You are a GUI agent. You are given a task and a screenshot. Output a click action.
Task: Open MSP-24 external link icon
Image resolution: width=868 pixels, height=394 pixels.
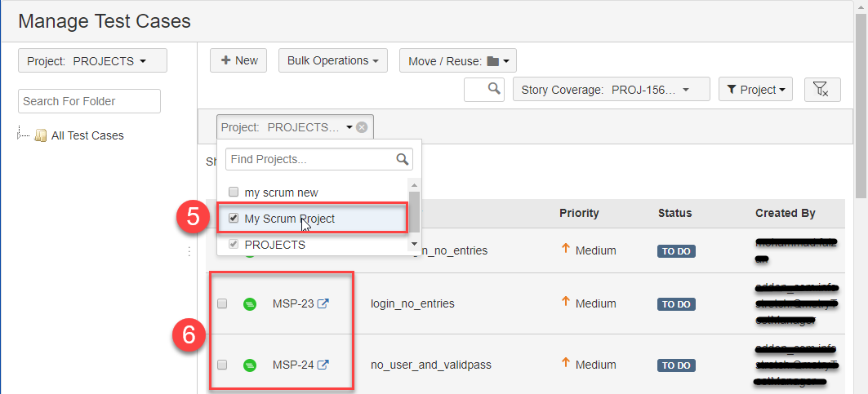click(323, 365)
